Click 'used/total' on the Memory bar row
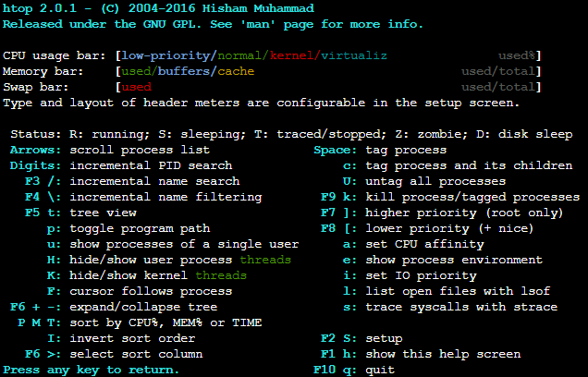This screenshot has height=377, width=588. 498,71
